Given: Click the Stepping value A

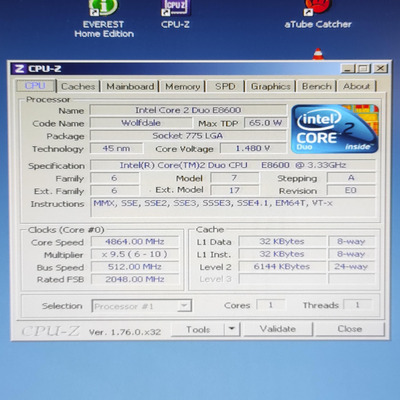Looking at the screenshot, I should pos(351,178).
